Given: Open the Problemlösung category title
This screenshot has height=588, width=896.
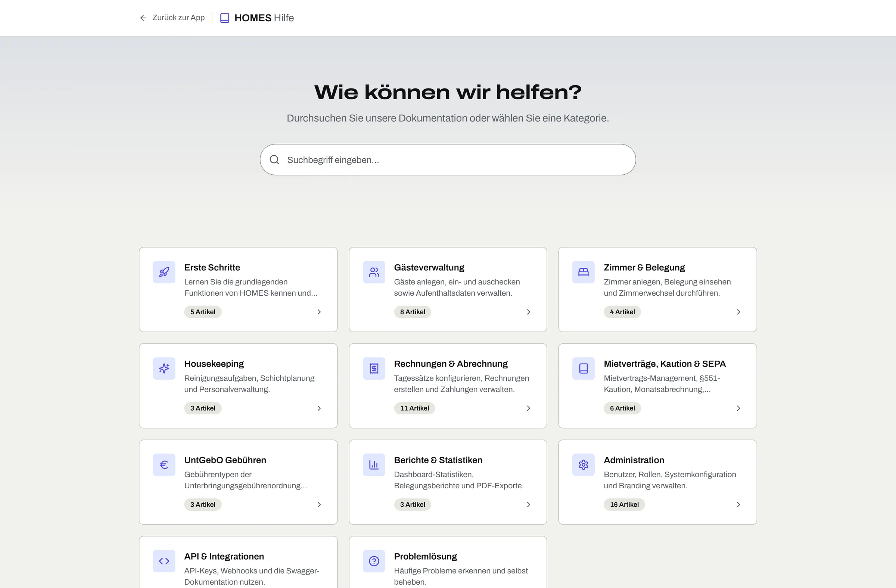Looking at the screenshot, I should click(x=425, y=556).
